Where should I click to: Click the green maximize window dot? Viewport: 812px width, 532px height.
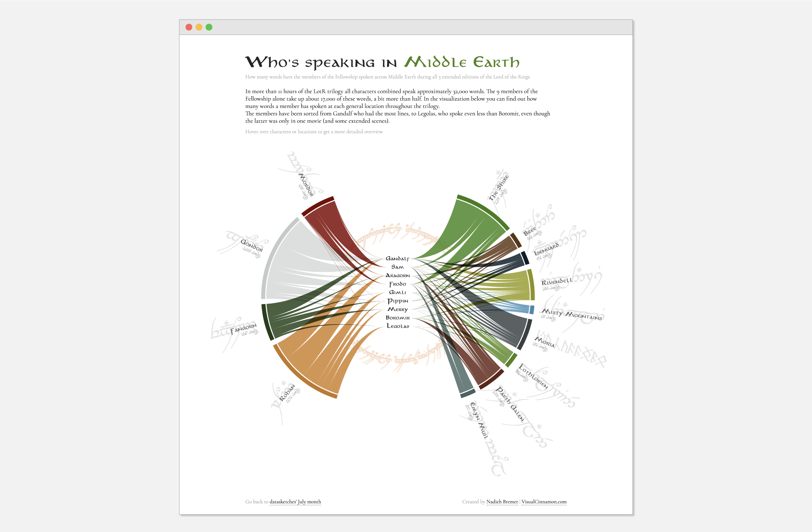click(x=209, y=27)
